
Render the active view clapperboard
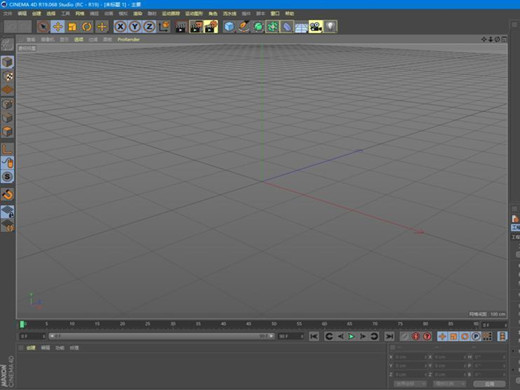pos(181,27)
